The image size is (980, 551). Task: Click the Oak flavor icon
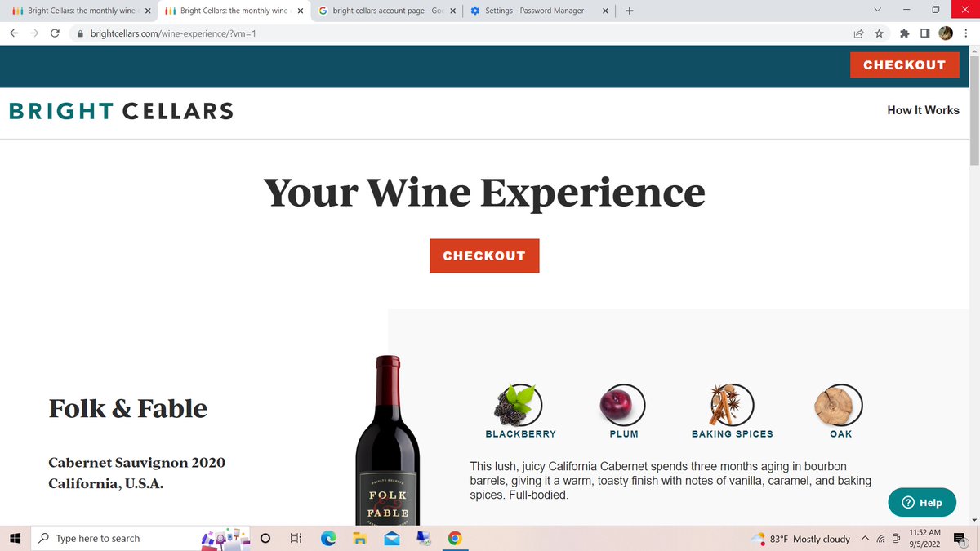tap(840, 404)
